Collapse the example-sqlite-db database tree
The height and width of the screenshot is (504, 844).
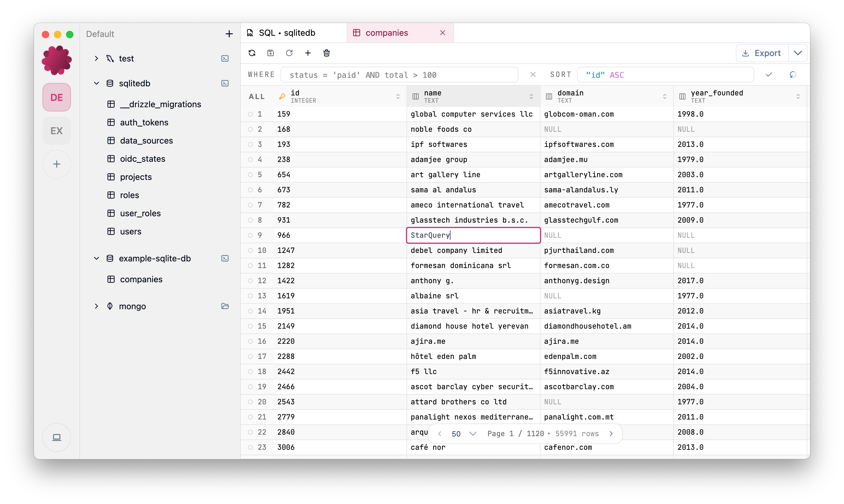tap(96, 258)
